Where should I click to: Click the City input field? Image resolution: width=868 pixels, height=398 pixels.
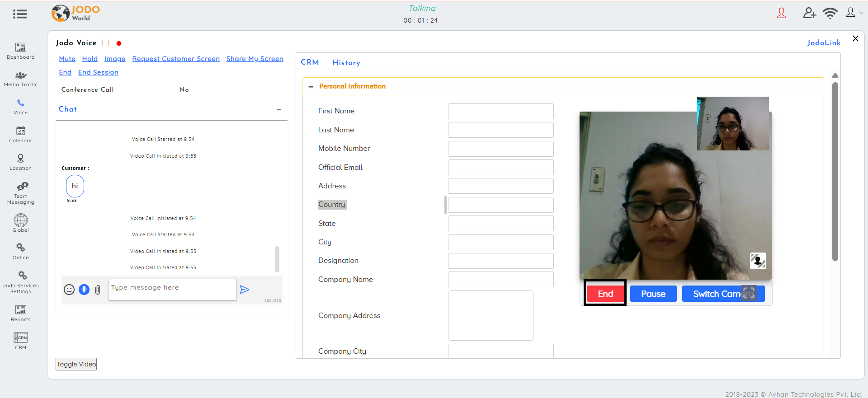pyautogui.click(x=501, y=242)
